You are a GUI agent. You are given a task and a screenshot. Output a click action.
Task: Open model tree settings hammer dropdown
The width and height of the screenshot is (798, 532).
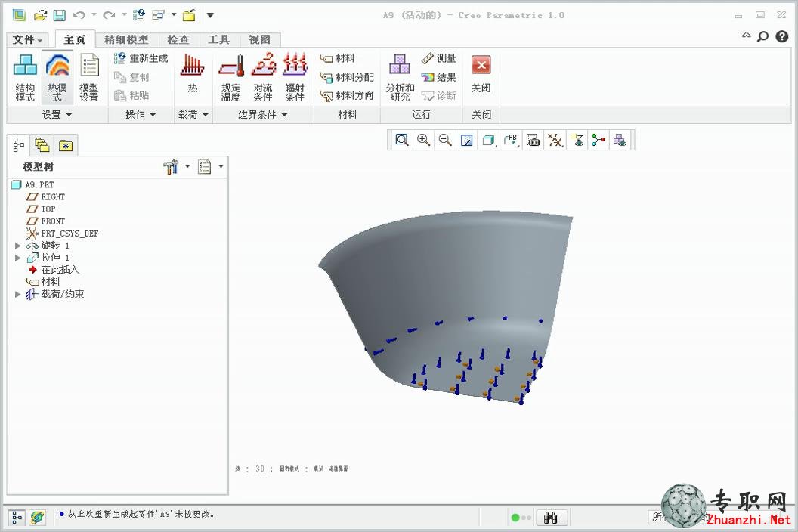click(176, 166)
